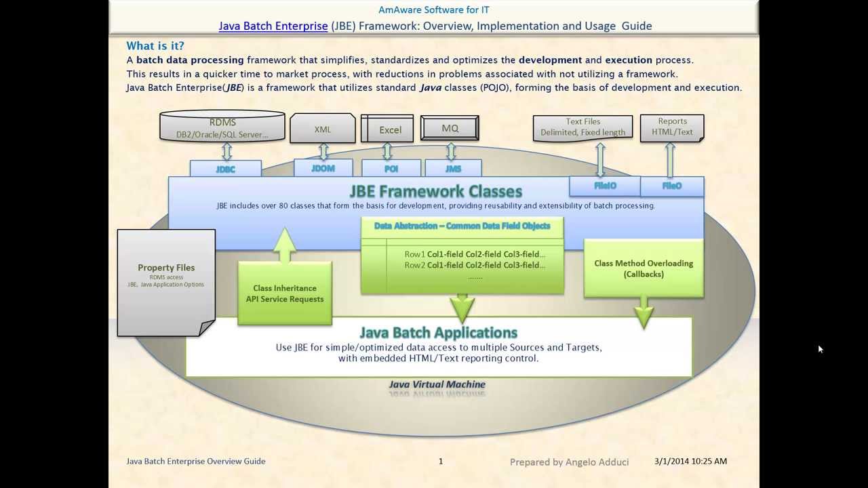
Task: Click the Property Files document shape
Action: pyautogui.click(x=166, y=283)
